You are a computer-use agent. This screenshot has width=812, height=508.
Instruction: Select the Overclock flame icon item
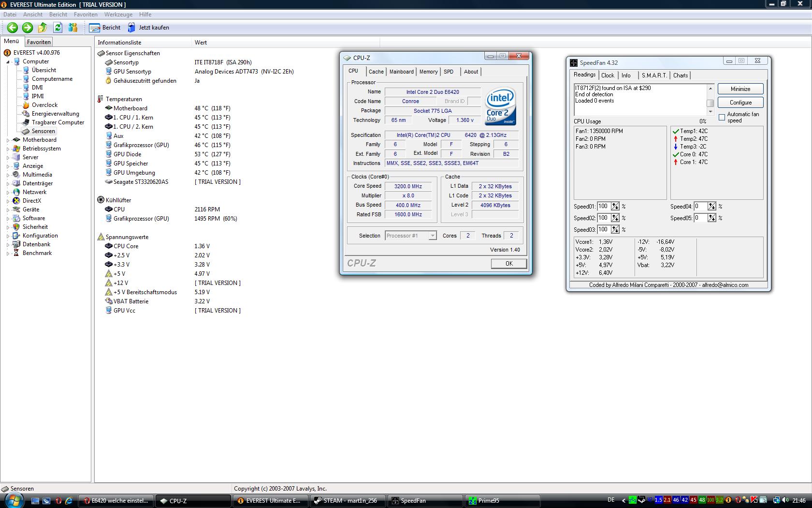point(26,105)
